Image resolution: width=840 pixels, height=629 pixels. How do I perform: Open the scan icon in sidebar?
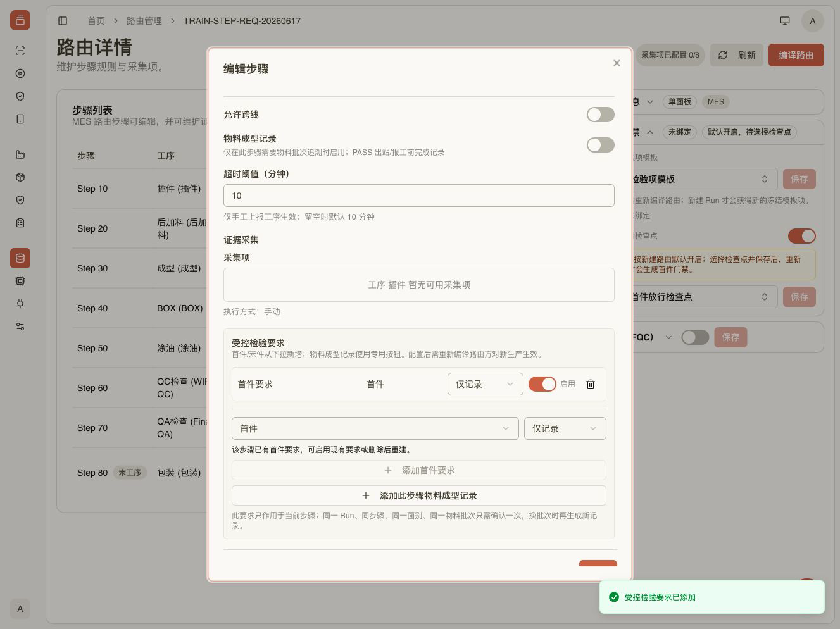point(20,51)
